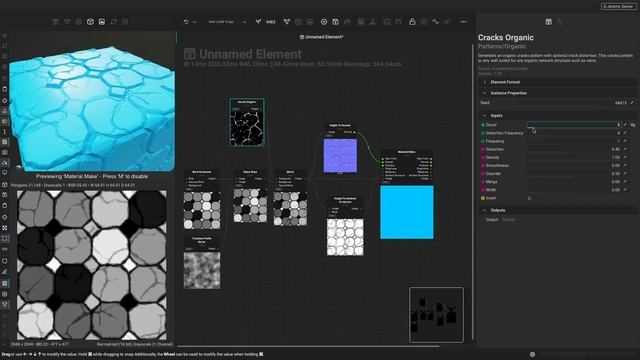Select the image viewer icon beside the cube icon
Viewport: 640px width, 360px height.
pyautogui.click(x=102, y=22)
